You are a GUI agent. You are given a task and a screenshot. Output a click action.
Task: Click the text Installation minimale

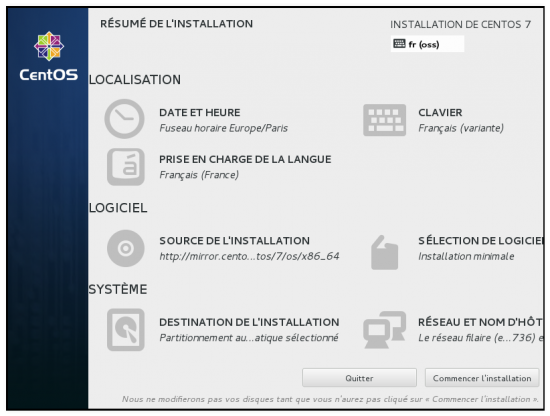(x=466, y=256)
